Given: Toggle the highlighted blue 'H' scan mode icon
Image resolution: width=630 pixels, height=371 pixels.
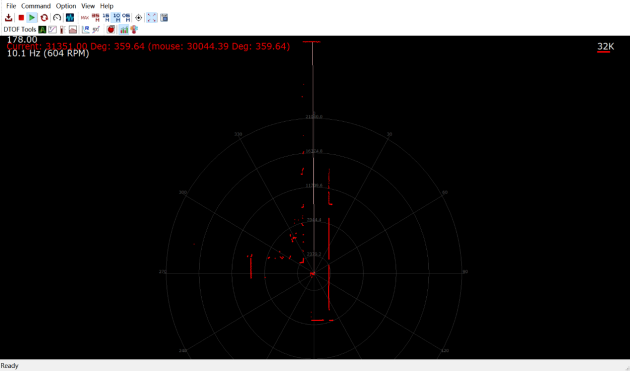Looking at the screenshot, I should click(x=117, y=18).
